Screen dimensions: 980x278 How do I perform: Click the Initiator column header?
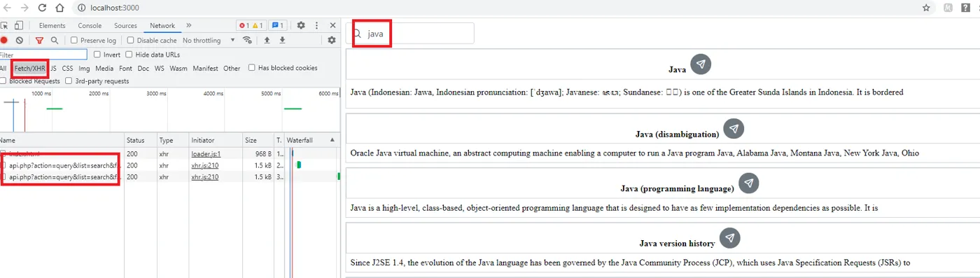[x=216, y=140]
